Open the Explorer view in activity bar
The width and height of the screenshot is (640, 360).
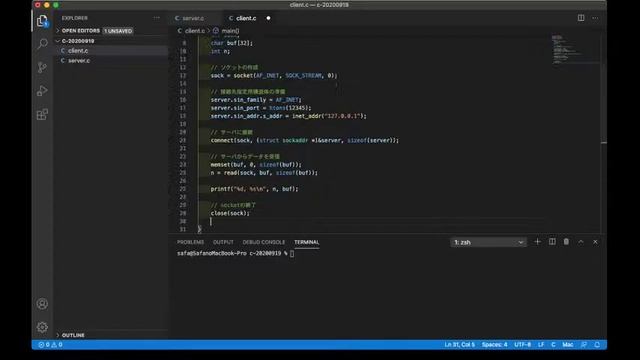42,21
